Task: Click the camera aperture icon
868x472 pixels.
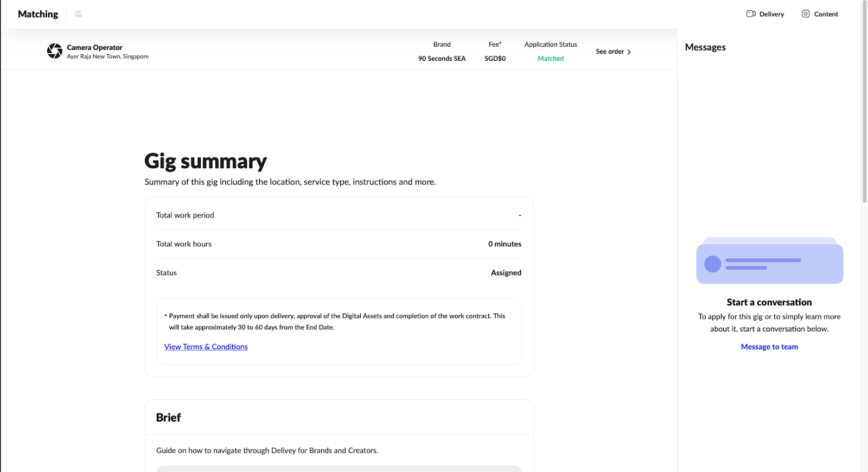Action: pyautogui.click(x=55, y=51)
